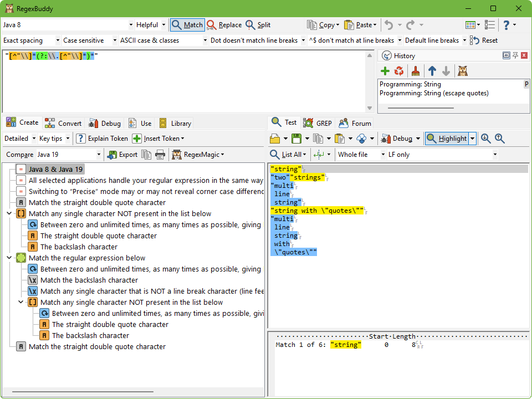Viewport: 532px width, 399px height.
Task: Click the Zoom in magnifier icon
Action: pos(486,139)
